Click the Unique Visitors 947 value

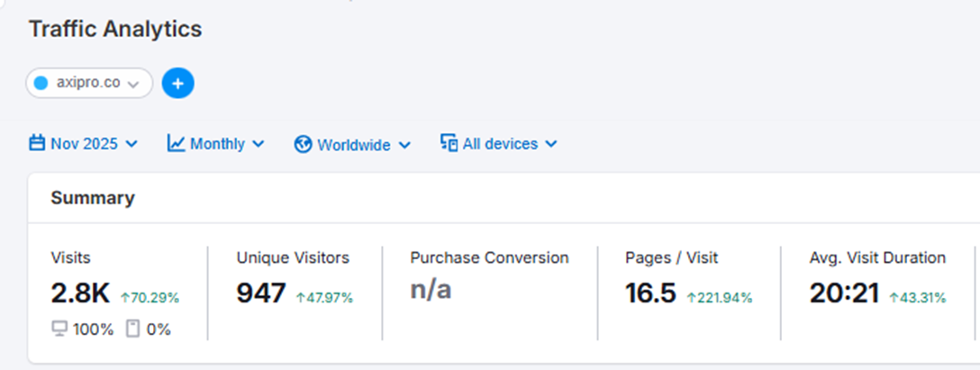[261, 293]
